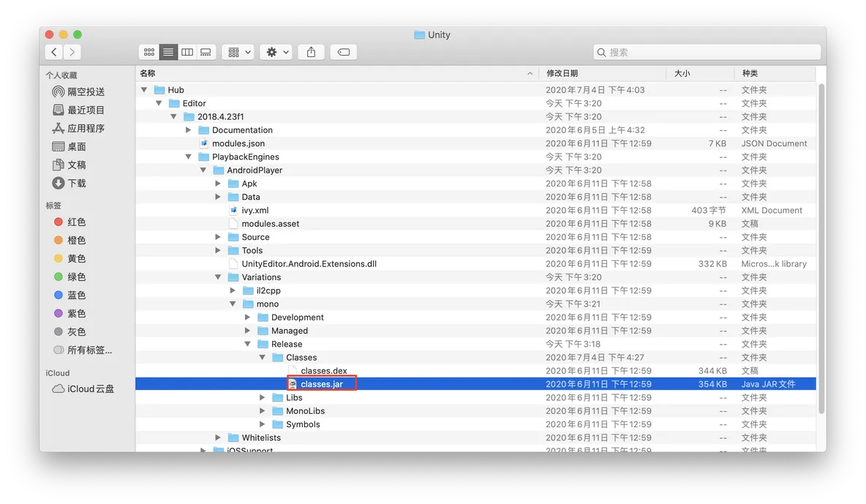Sort by the Date Modified (修改日期) column
This screenshot has width=866, height=504.
coord(603,73)
